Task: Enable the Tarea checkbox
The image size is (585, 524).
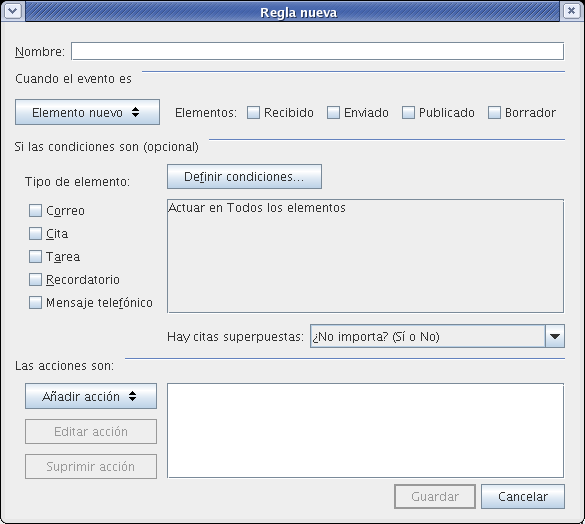Action: (x=35, y=257)
